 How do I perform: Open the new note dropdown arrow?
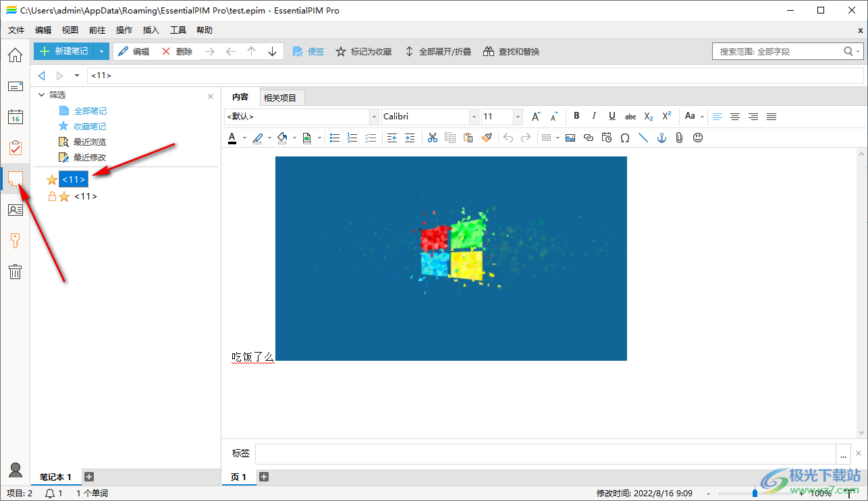coord(101,51)
